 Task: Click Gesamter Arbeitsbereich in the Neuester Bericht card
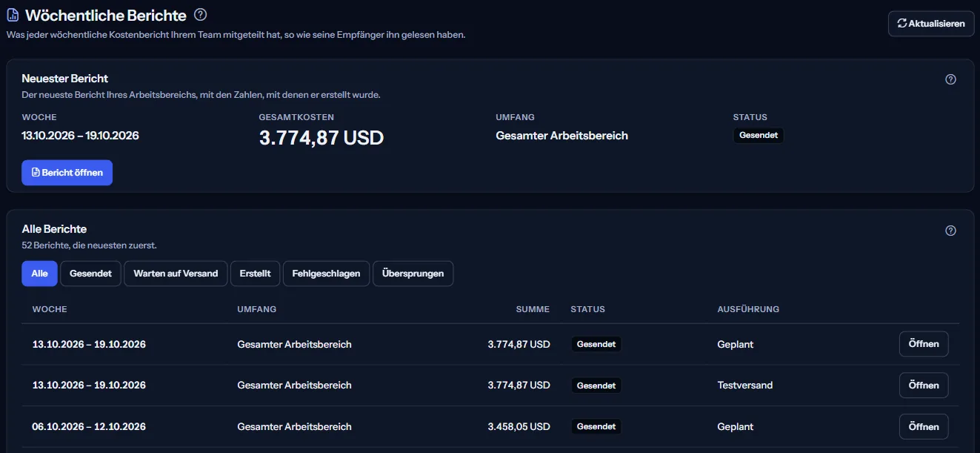coord(562,136)
